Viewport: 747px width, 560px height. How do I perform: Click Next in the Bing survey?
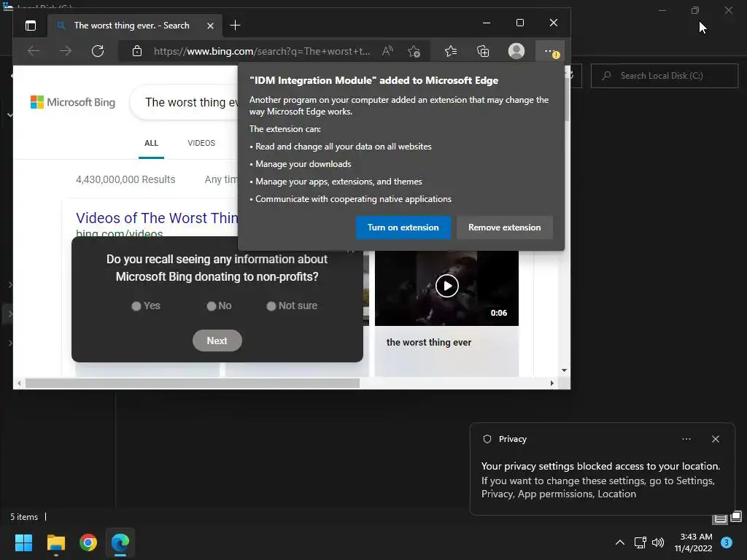point(217,341)
